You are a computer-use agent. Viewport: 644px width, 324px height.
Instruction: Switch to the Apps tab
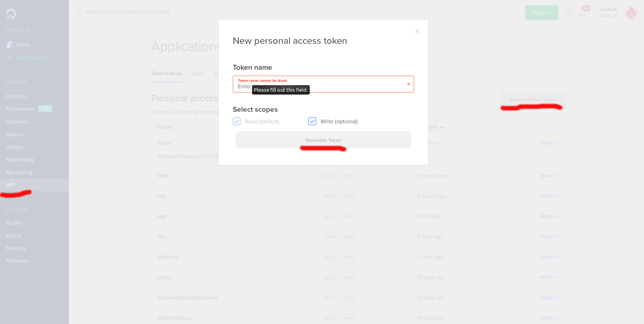coord(198,74)
